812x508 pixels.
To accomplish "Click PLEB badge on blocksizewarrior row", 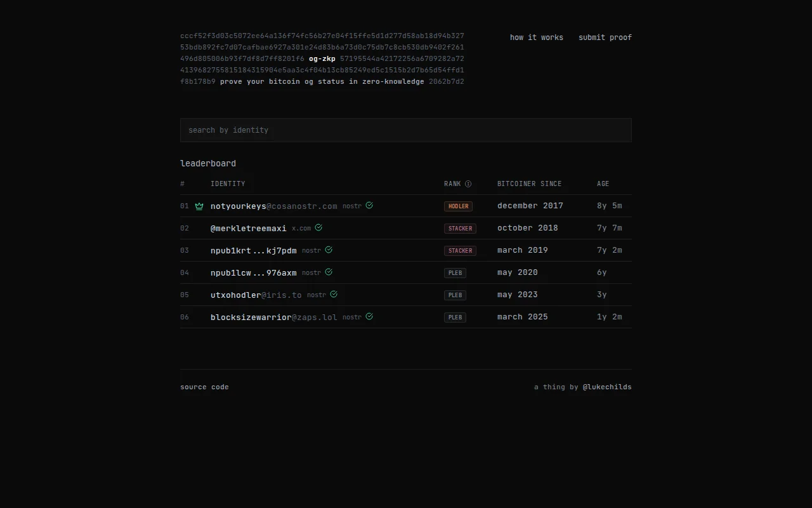I will click(455, 317).
